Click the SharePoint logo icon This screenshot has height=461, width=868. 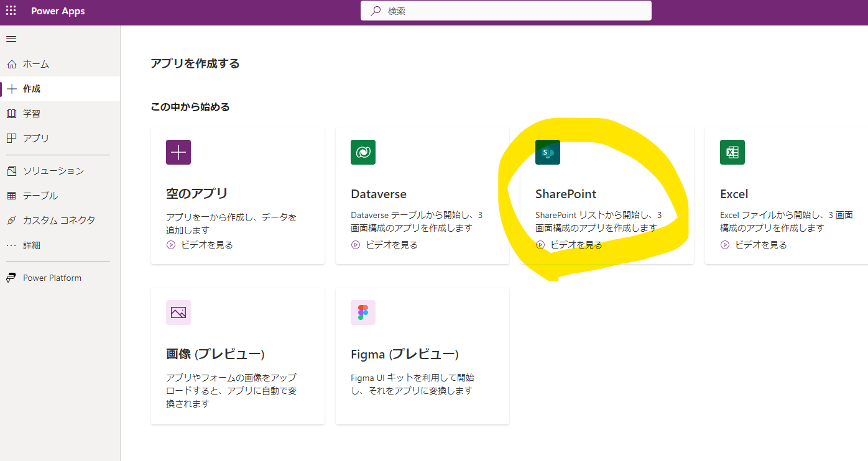click(548, 152)
